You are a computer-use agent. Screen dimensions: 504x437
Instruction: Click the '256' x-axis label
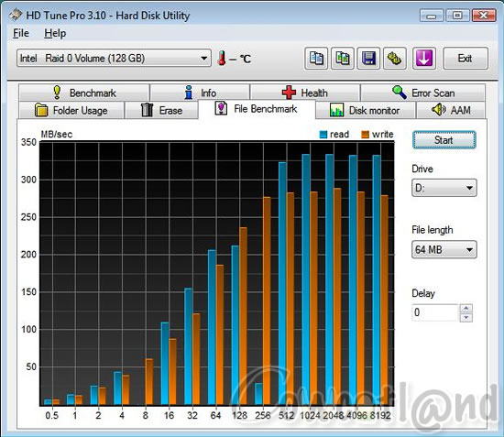point(263,416)
